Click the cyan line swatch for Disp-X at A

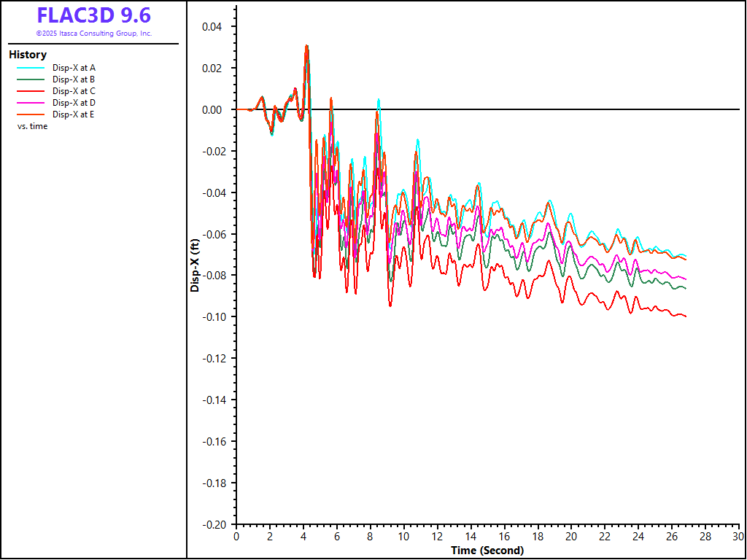(31, 68)
